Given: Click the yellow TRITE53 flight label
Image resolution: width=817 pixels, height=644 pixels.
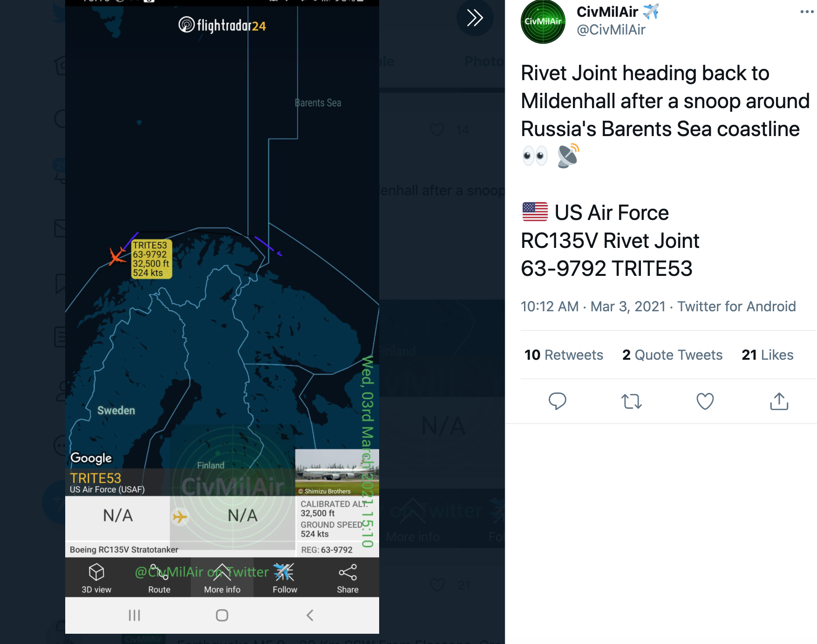Looking at the screenshot, I should click(151, 259).
